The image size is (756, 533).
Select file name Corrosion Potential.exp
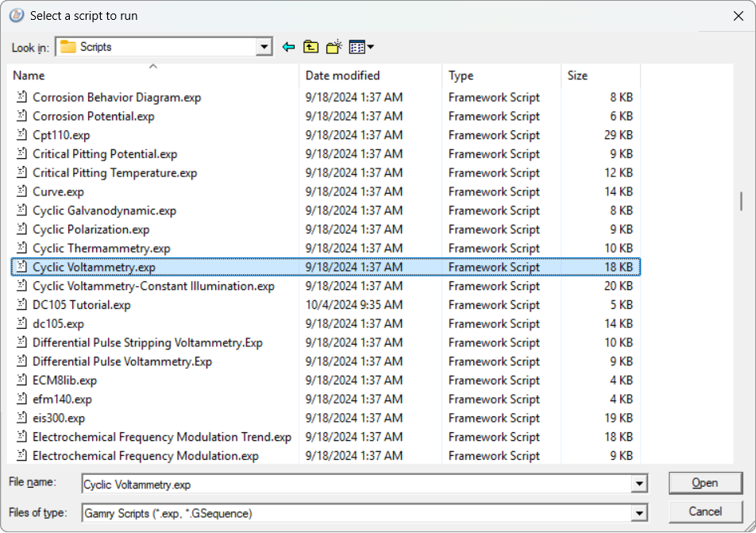(x=94, y=116)
